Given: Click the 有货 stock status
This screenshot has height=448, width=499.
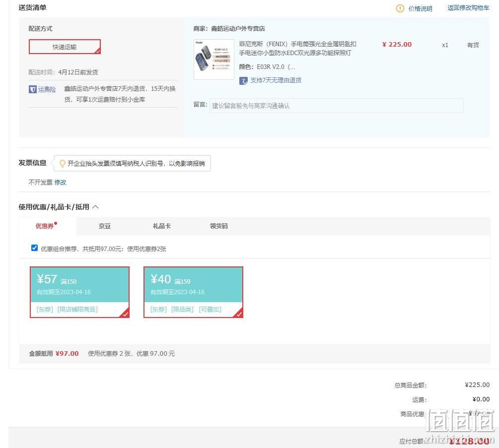Looking at the screenshot, I should pos(473,45).
